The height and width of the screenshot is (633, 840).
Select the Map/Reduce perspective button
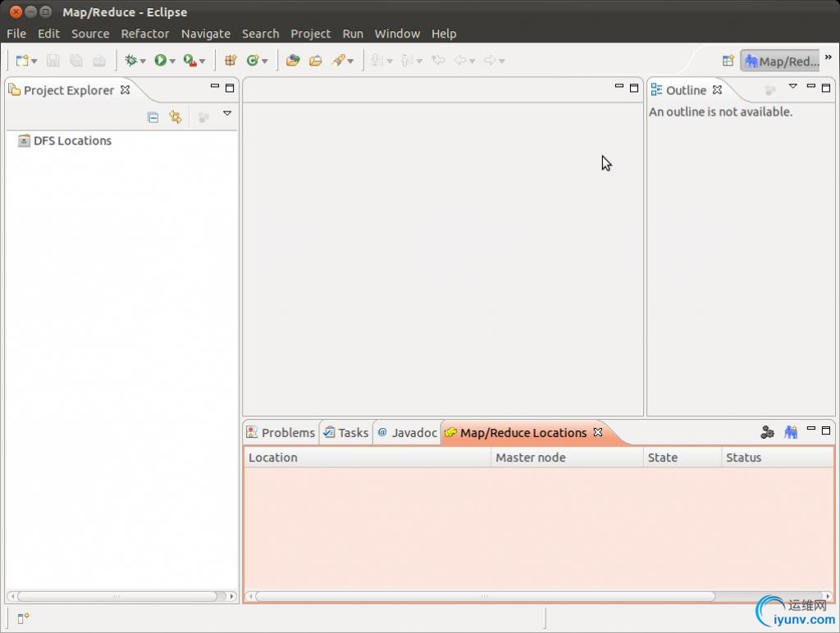[781, 61]
